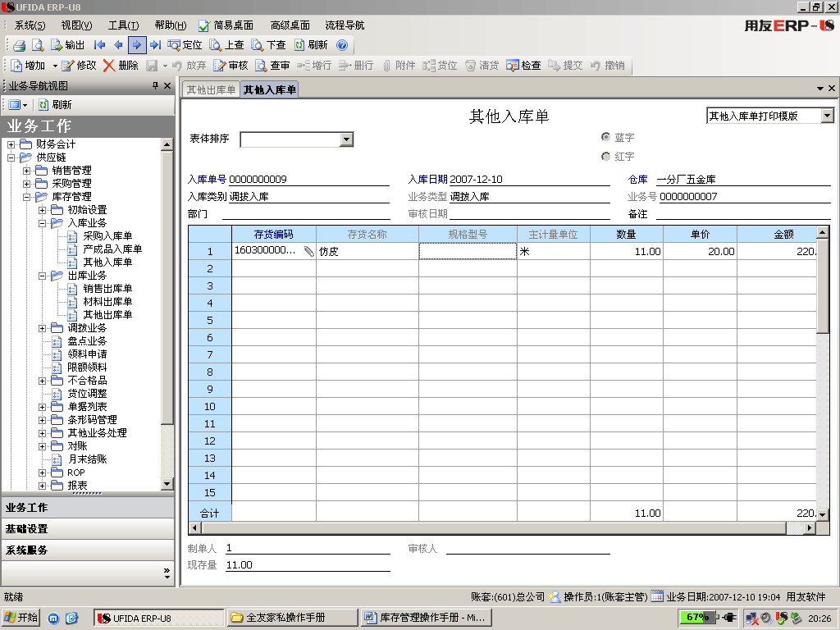This screenshot has width=840, height=630.
Task: Expand the 调拨业务 tree node
Action: 43,328
